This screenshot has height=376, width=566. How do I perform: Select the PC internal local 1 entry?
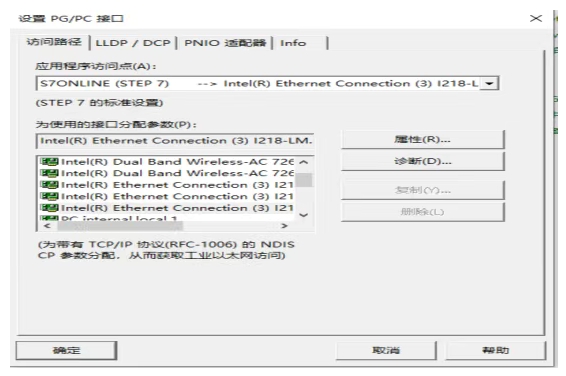[119, 218]
